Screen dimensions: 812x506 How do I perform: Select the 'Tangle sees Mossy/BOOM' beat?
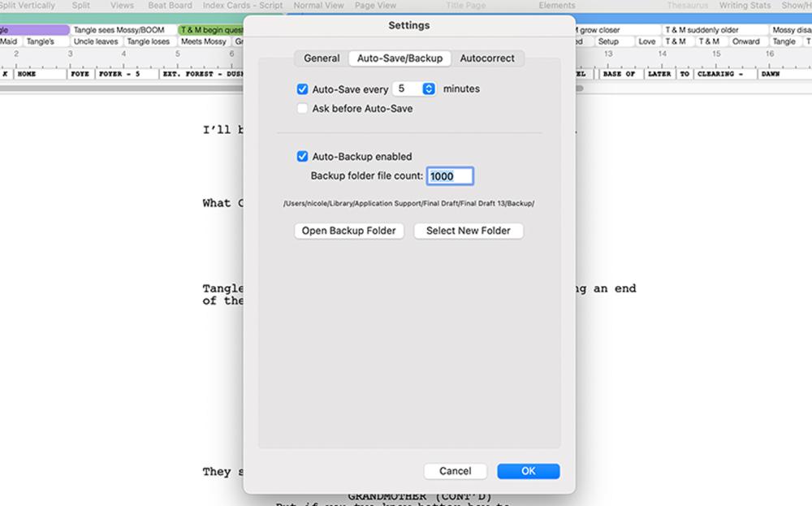click(119, 30)
